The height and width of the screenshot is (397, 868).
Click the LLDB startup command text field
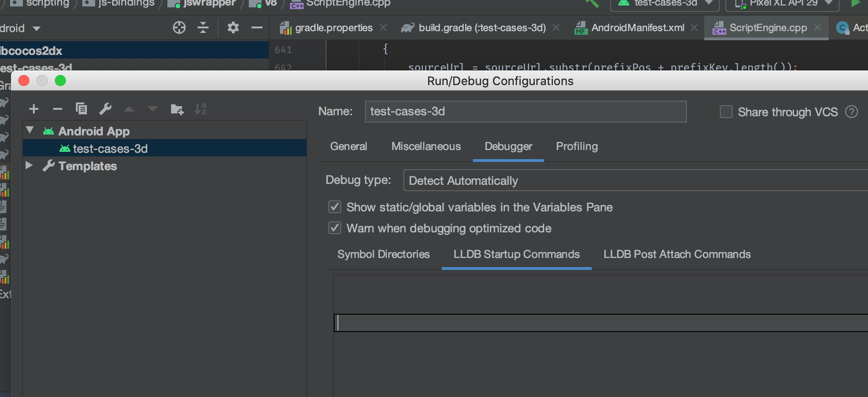coord(601,323)
